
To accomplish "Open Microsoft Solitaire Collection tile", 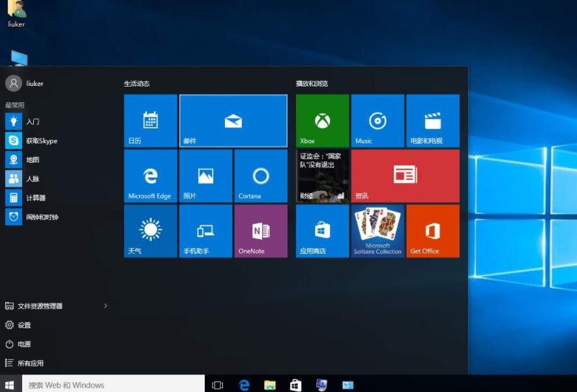I will point(377,231).
